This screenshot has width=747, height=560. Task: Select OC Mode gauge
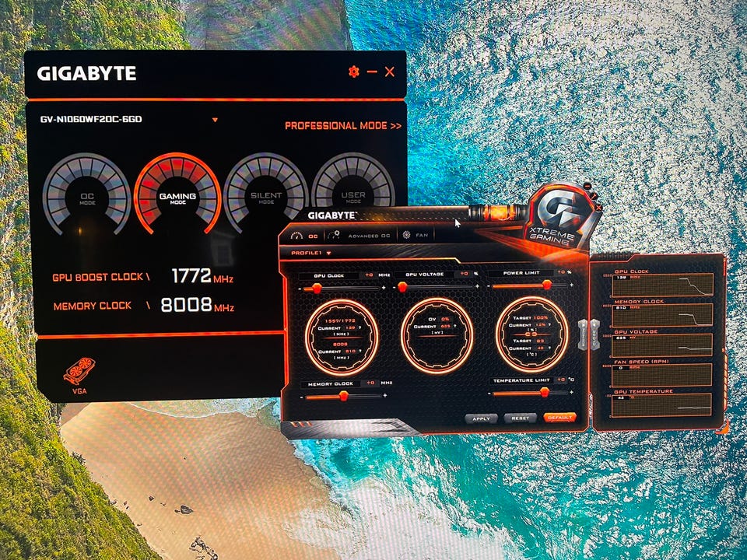(x=86, y=194)
